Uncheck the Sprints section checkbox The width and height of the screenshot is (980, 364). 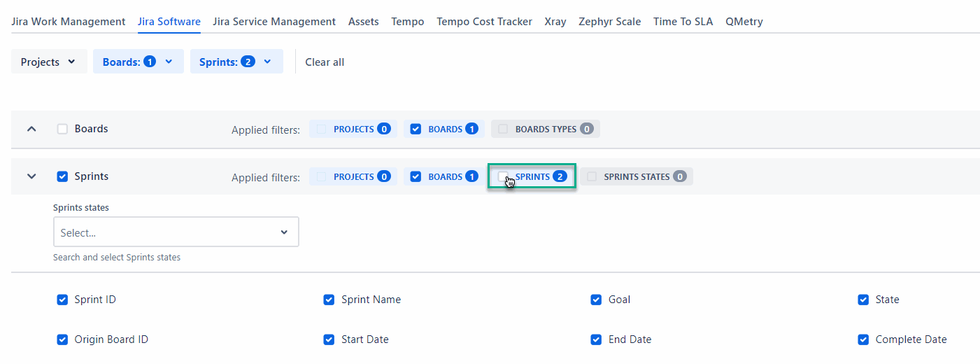point(62,176)
